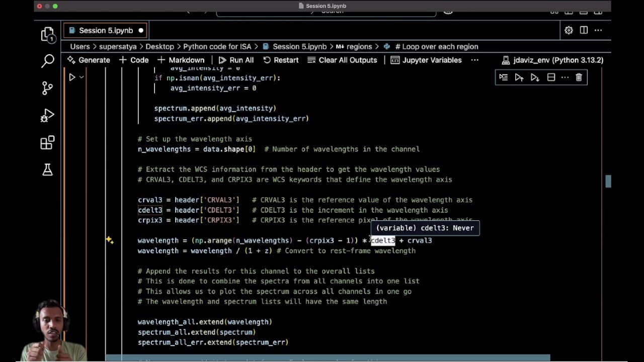Click '# Set up the wavelength axis' comment

[195, 139]
